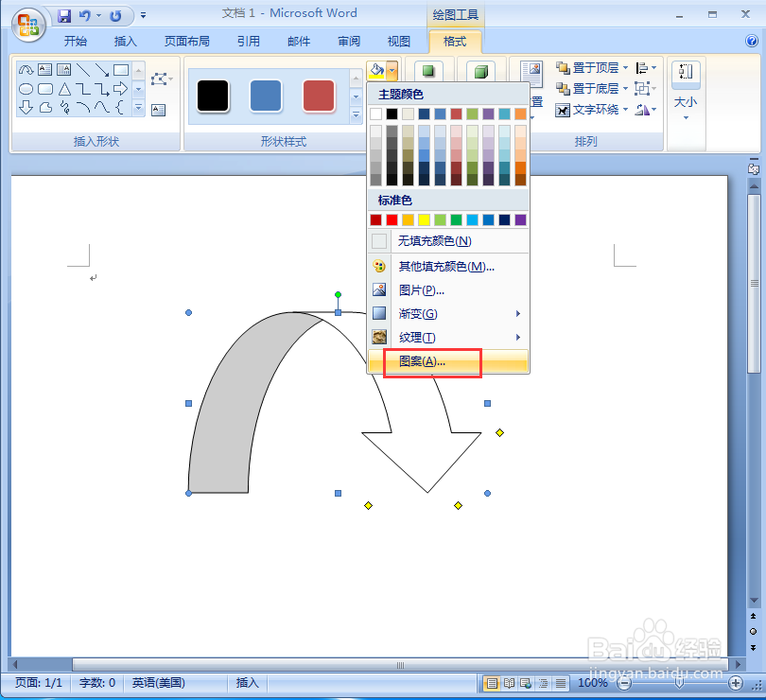766x700 pixels.
Task: Click the shape fill paint bucket
Action: (x=376, y=71)
